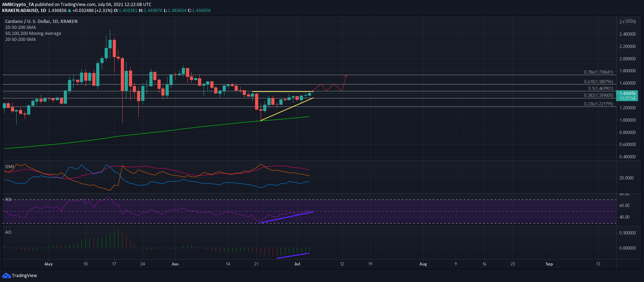Click the Aug date on time axis
The width and height of the screenshot is (644, 282).
pyautogui.click(x=423, y=264)
